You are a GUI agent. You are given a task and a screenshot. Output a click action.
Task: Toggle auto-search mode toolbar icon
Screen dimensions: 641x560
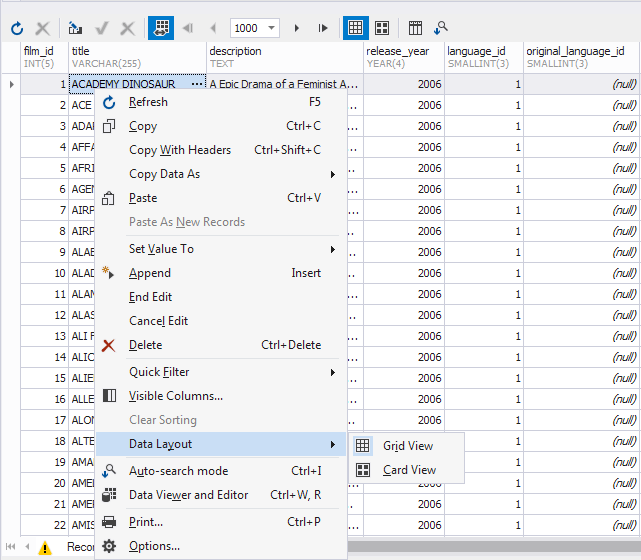(x=441, y=28)
